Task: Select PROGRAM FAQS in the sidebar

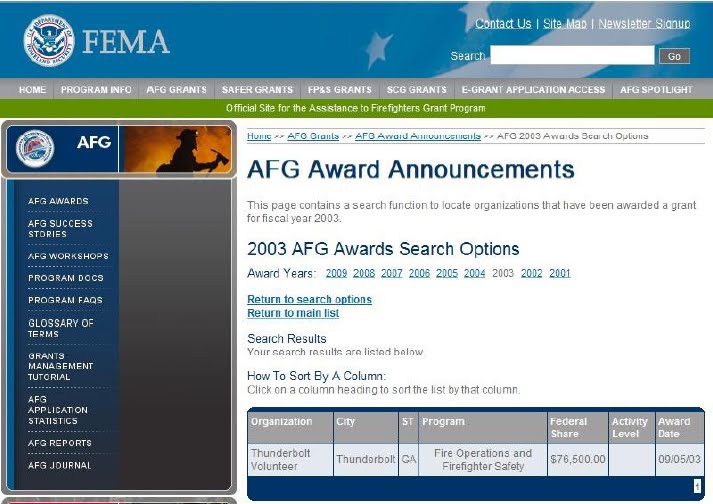Action: (65, 300)
